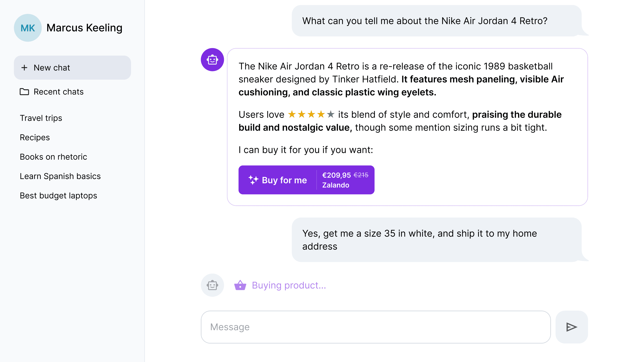Open the Recent chats section
The height and width of the screenshot is (362, 644).
(x=59, y=92)
